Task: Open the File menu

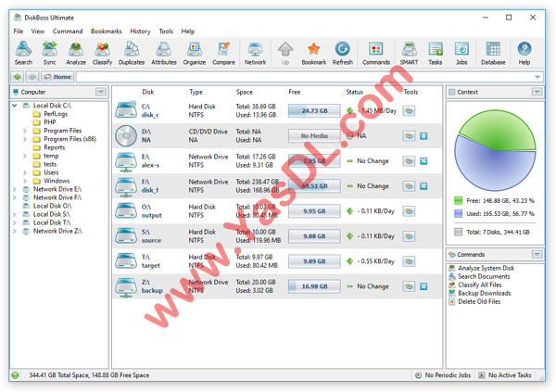Action: pyautogui.click(x=19, y=32)
